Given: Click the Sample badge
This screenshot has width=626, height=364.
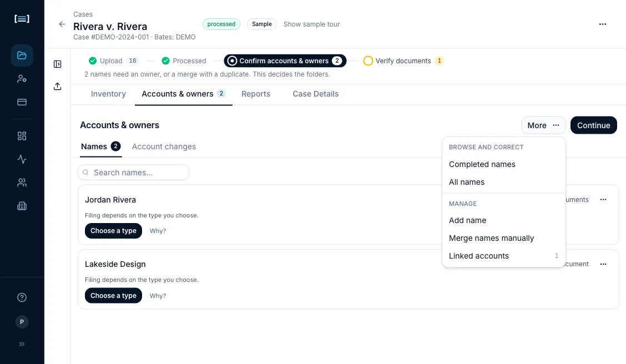Looking at the screenshot, I should coord(262,24).
